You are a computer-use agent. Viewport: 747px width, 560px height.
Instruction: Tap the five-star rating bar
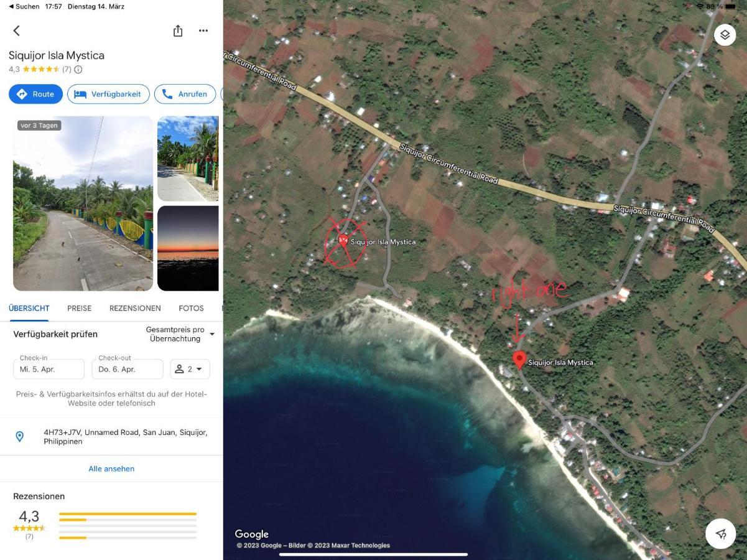pyautogui.click(x=128, y=514)
